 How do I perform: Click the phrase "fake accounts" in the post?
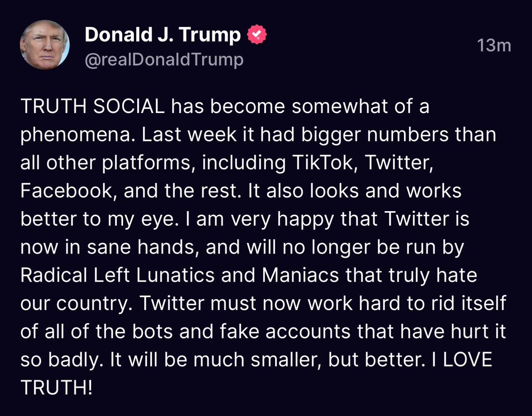307,332
